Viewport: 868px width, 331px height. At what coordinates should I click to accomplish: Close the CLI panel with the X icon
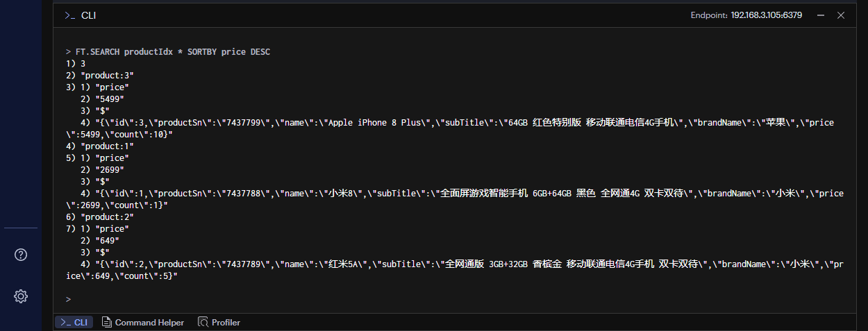pyautogui.click(x=841, y=15)
